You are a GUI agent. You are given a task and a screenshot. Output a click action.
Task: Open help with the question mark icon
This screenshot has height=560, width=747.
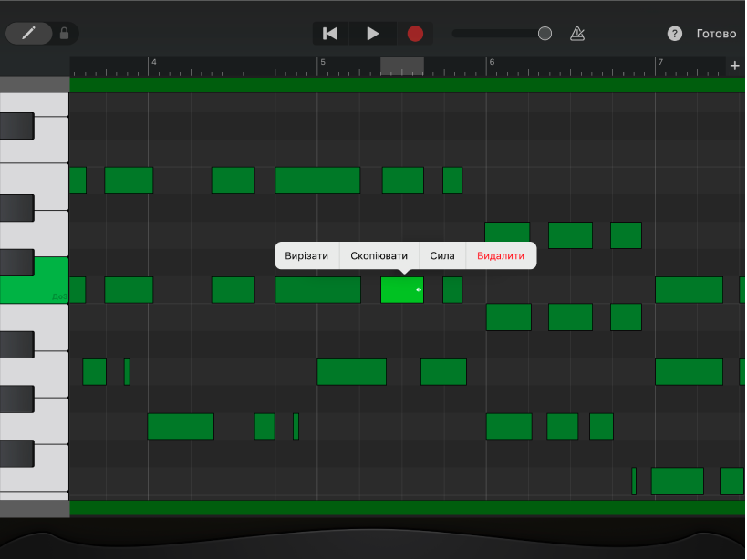click(x=674, y=34)
